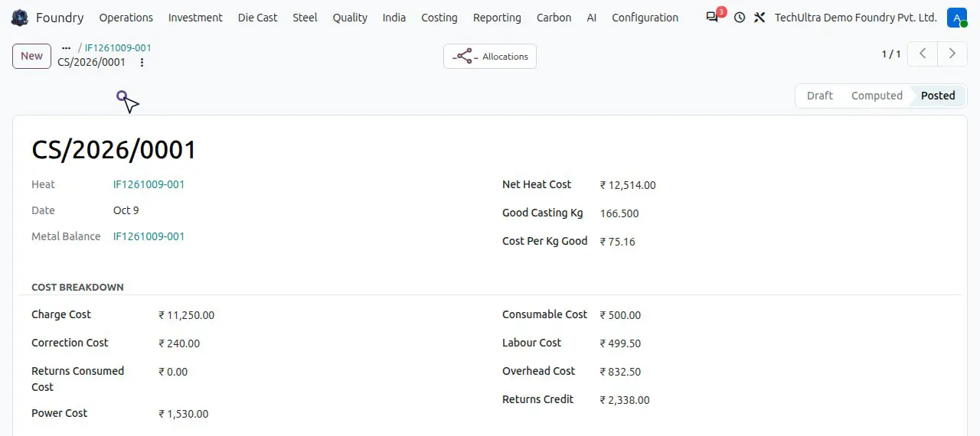Click the Correction Cost value ₹ 240.00

pos(179,343)
